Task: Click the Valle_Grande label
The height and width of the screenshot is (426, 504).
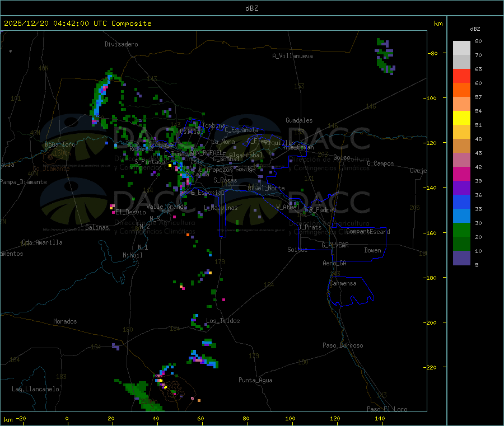Action: point(166,207)
